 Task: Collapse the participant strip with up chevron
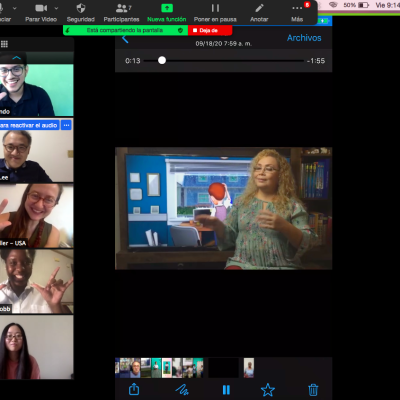click(17, 58)
